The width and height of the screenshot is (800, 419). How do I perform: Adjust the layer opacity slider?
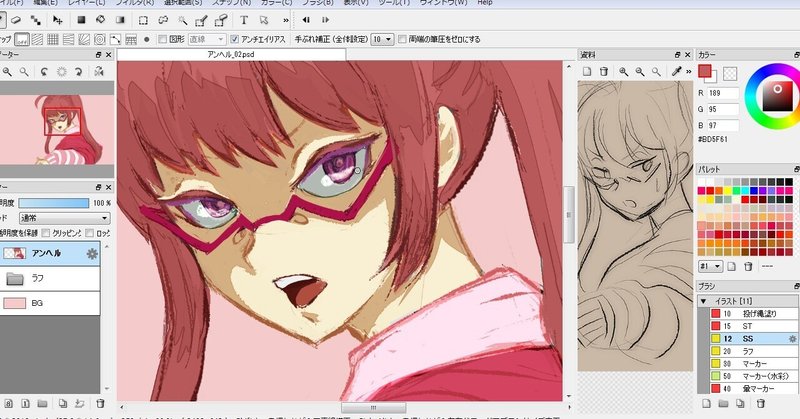(54, 203)
